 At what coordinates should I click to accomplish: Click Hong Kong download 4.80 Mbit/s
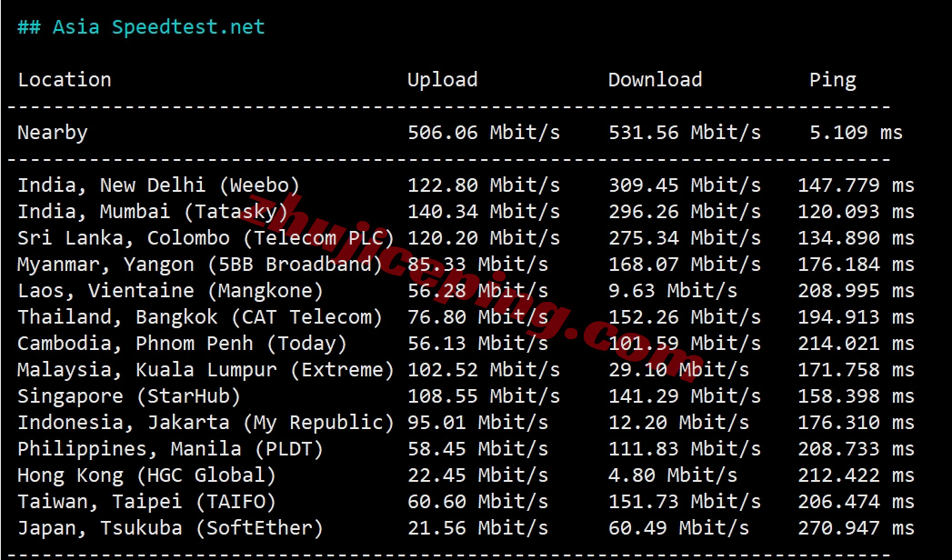pyautogui.click(x=673, y=475)
